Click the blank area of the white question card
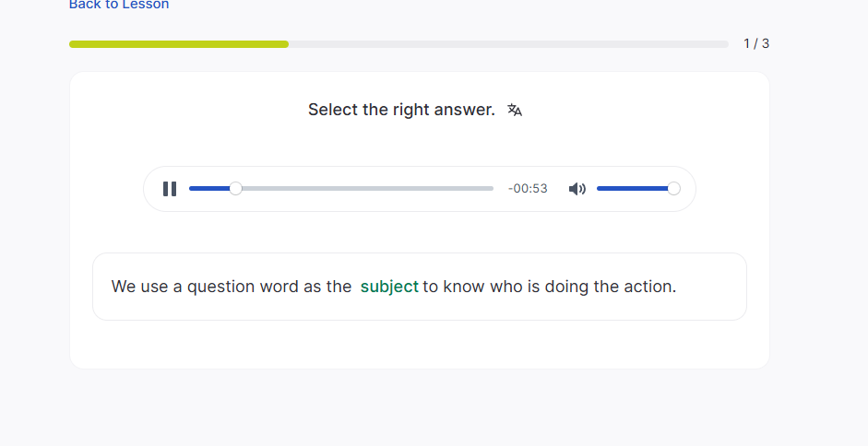868x446 pixels. 420,346
